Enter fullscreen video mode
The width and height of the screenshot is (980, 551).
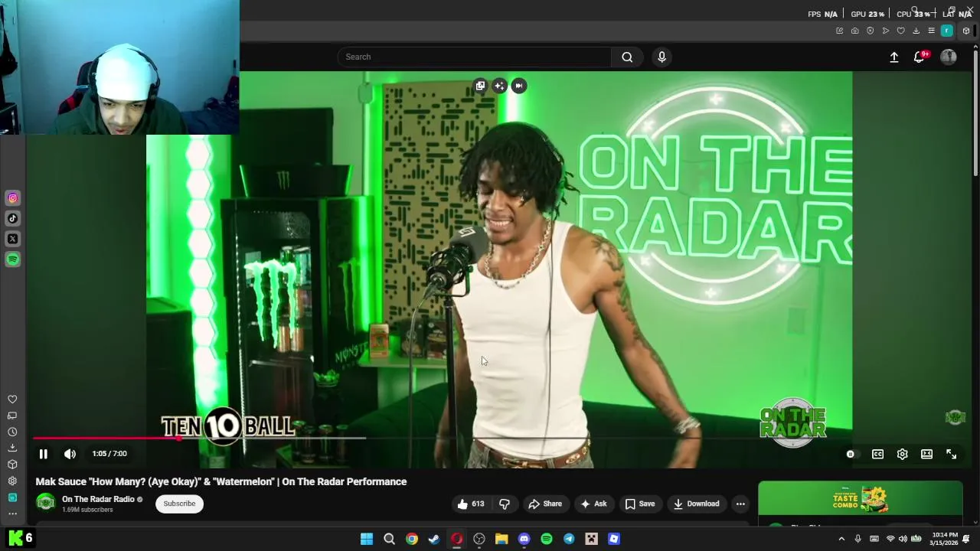pyautogui.click(x=951, y=454)
